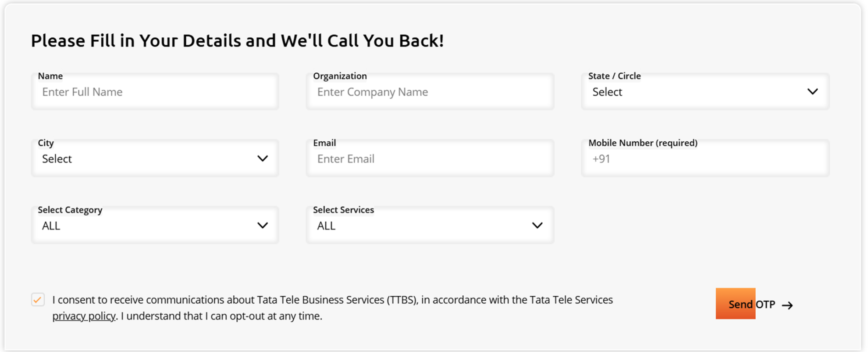This screenshot has height=352, width=868.
Task: Open the Select Services dropdown showing ALL
Action: 430,225
